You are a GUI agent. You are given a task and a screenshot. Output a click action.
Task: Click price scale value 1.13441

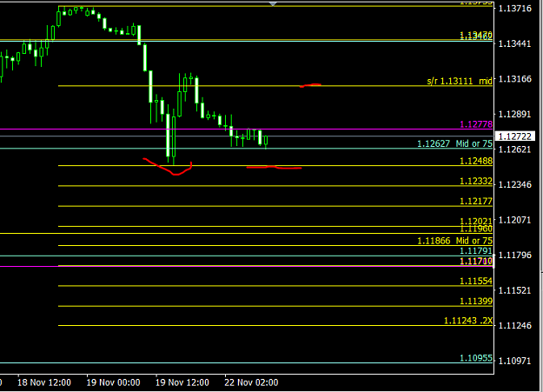514,43
